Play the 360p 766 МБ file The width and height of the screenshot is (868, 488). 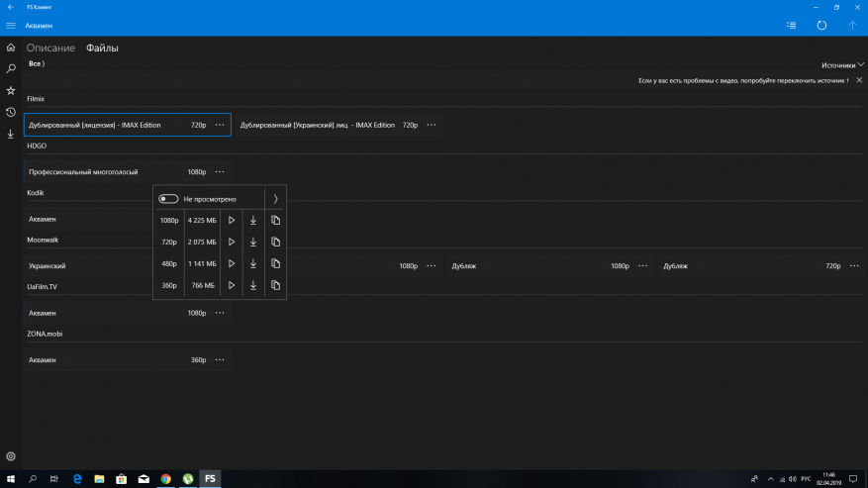(x=231, y=285)
